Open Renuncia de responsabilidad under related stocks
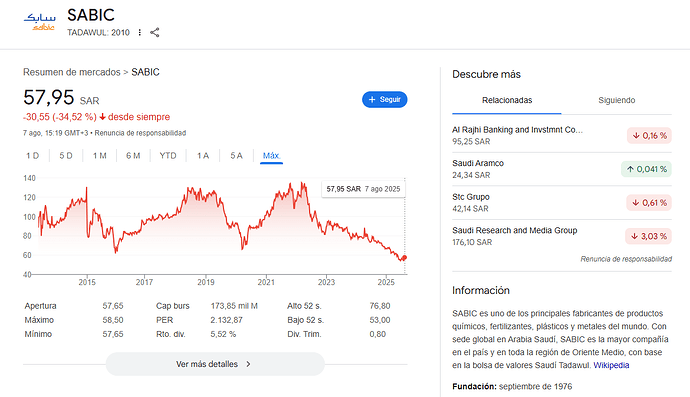690x397 pixels. [626, 259]
